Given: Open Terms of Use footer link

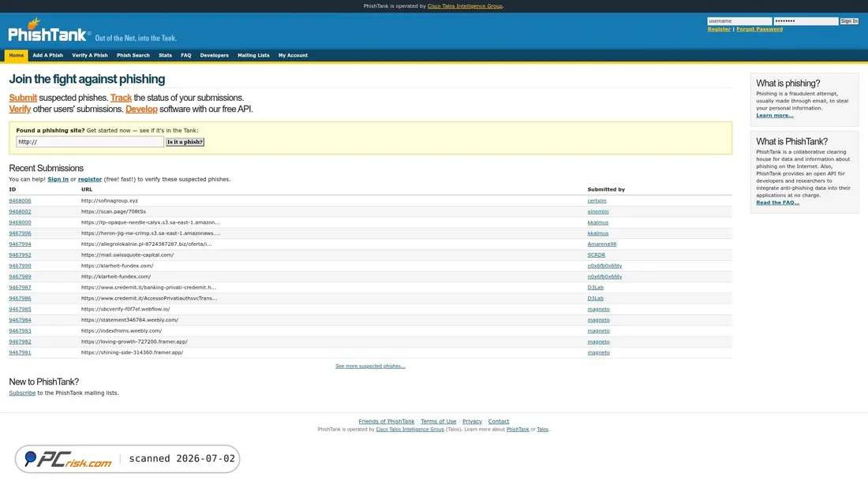Looking at the screenshot, I should coord(439,422).
